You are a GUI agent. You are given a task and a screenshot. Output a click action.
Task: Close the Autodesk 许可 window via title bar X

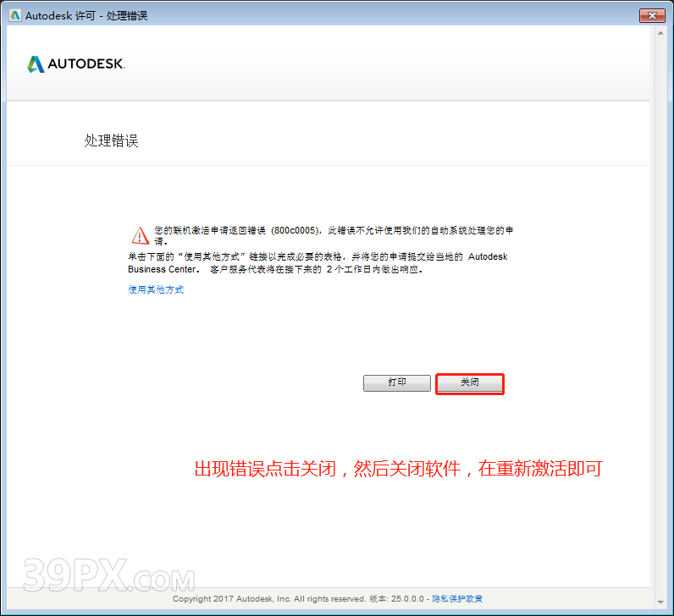click(652, 16)
